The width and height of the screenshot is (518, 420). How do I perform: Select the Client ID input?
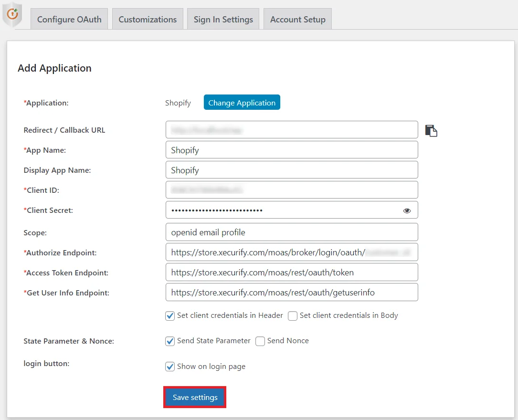[x=292, y=189]
